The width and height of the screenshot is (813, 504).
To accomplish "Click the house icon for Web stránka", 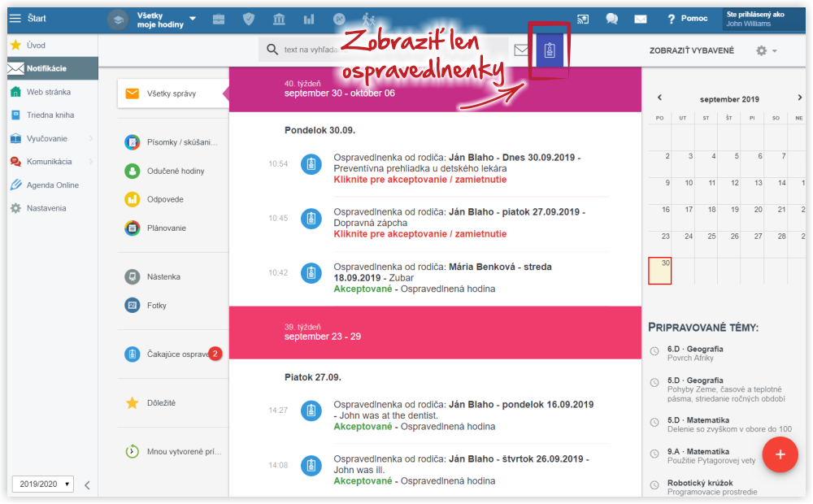I will tap(16, 92).
